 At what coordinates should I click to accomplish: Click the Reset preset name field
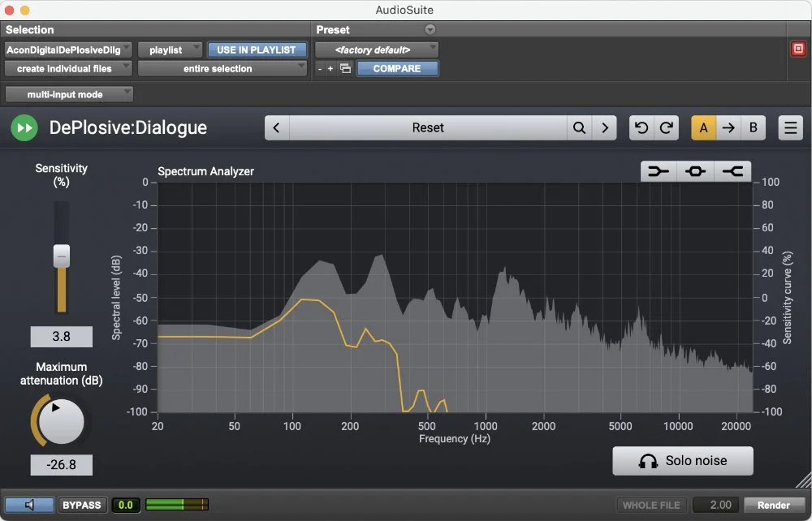[x=428, y=127]
